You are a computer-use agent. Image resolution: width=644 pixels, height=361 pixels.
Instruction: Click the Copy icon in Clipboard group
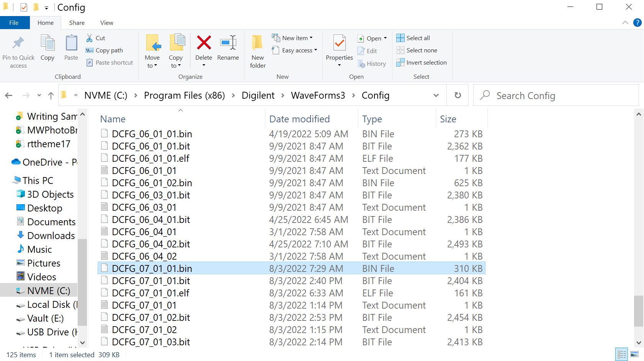(x=47, y=43)
